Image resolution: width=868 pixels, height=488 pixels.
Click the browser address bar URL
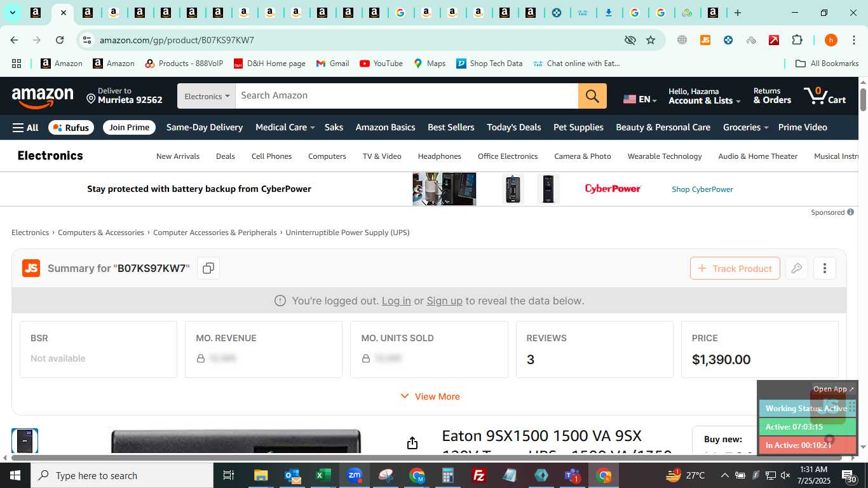click(x=177, y=40)
